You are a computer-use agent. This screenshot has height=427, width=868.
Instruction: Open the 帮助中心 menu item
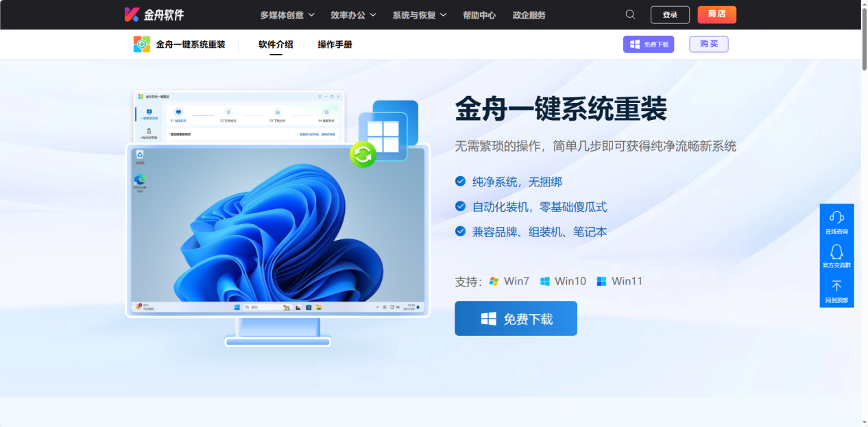tap(479, 14)
